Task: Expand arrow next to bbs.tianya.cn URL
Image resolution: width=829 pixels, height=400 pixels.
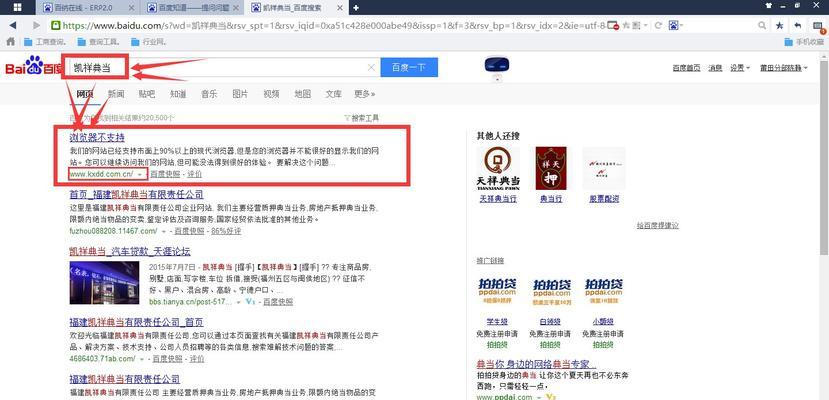Action: pos(238,302)
